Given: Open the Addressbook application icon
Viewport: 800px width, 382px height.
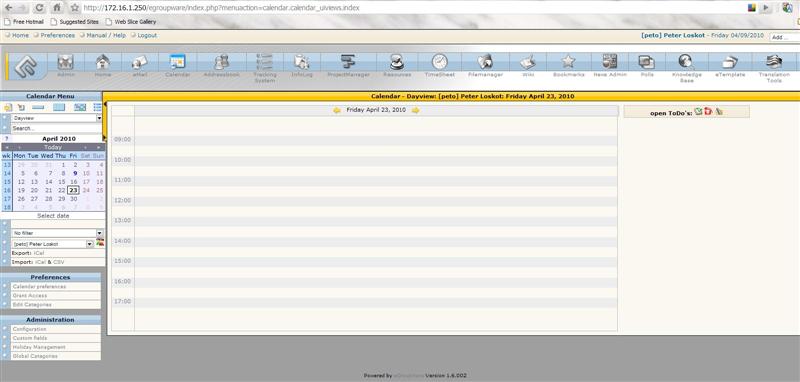Looking at the screenshot, I should tap(221, 62).
